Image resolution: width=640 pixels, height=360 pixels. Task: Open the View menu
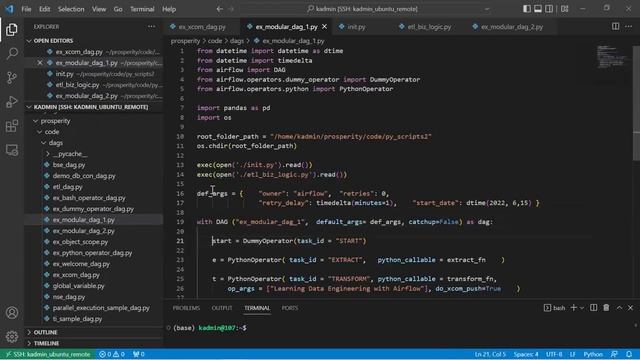tap(99, 9)
